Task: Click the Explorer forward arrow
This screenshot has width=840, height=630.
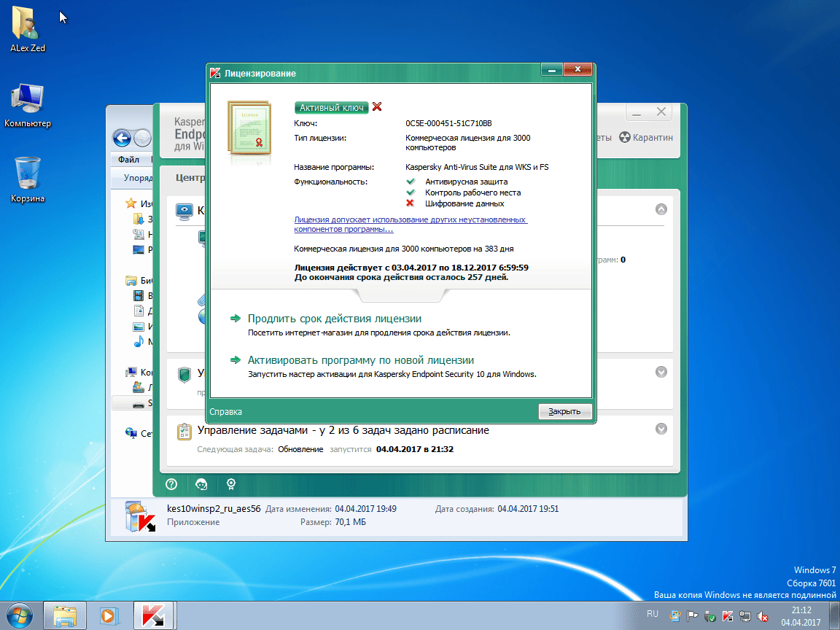Action: pos(142,139)
